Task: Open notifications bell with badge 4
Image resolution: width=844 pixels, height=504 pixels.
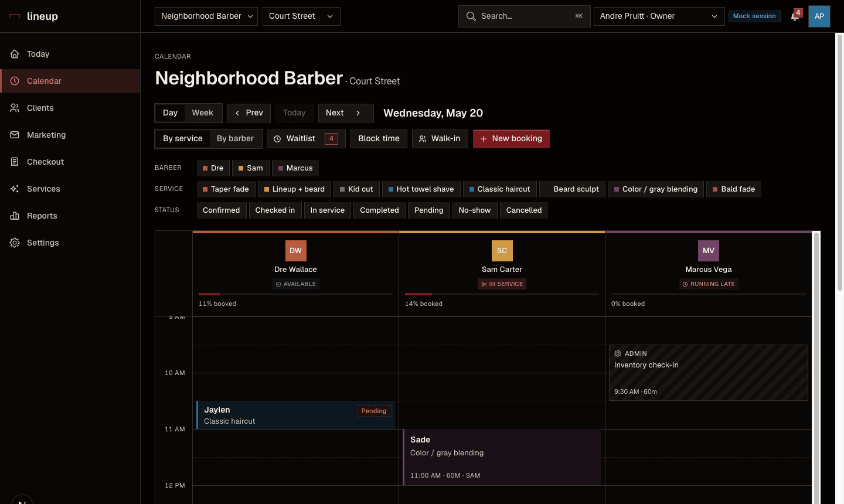Action: tap(795, 16)
